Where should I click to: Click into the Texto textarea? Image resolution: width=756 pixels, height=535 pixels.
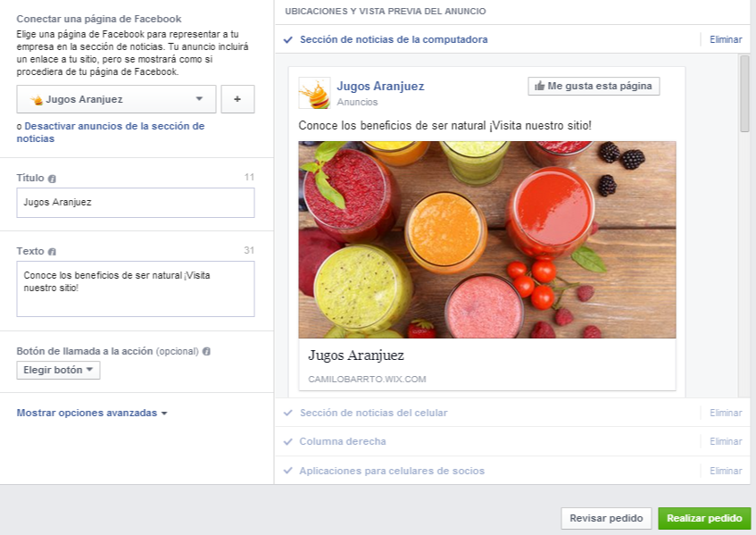click(136, 289)
